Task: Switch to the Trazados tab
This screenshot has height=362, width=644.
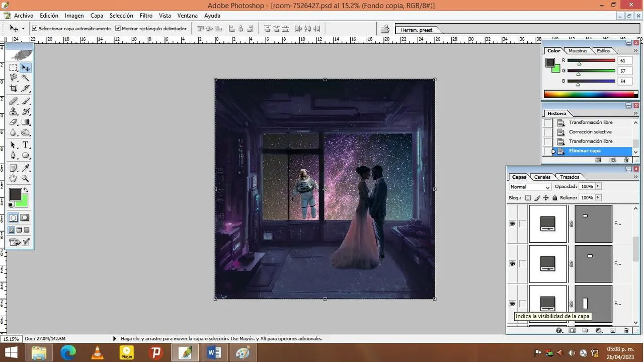Action: [x=570, y=177]
